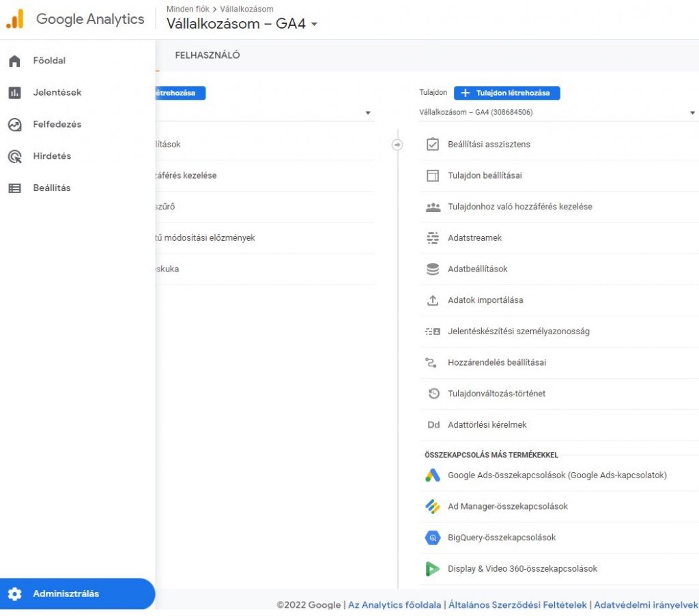Screen dimensions: 699x616
Task: Click the BigQuery hexagon icon
Action: click(432, 538)
